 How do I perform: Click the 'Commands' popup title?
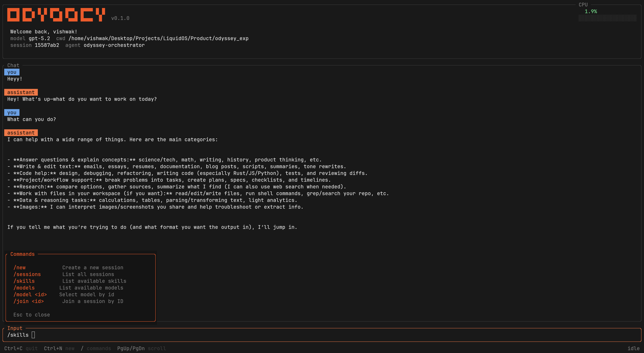tap(23, 254)
